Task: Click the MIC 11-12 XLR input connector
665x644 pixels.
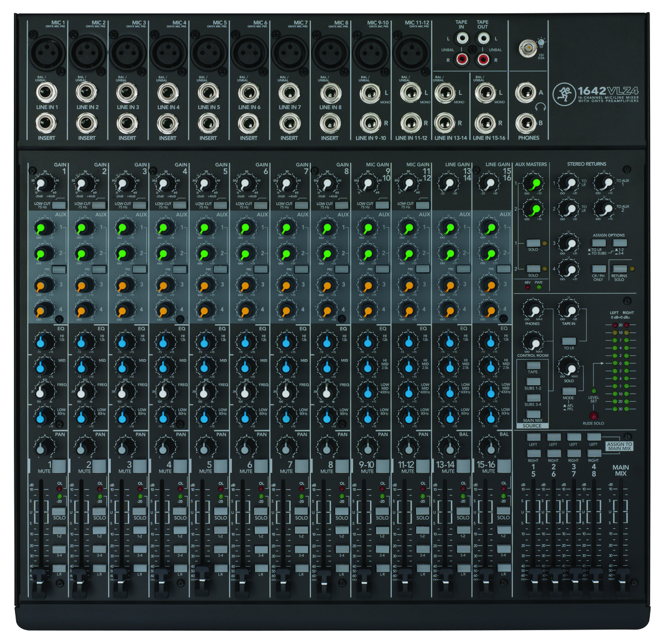Action: [412, 54]
